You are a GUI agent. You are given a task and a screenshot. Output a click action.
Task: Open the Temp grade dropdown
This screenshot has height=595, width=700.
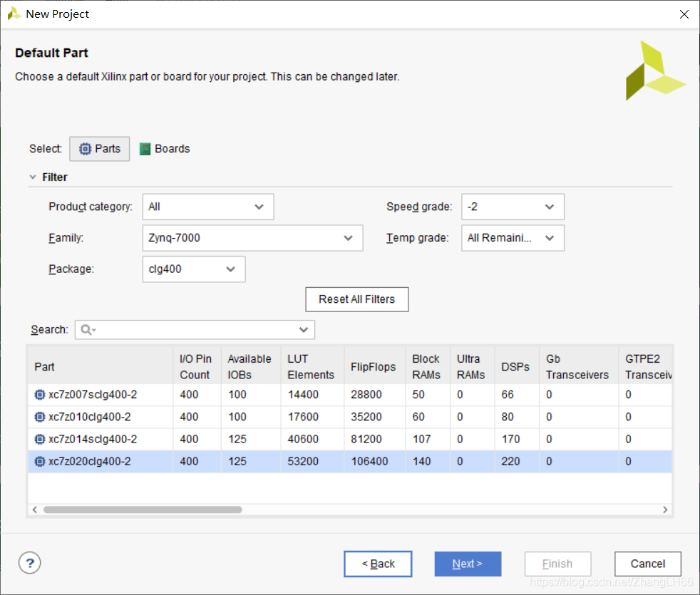click(513, 238)
